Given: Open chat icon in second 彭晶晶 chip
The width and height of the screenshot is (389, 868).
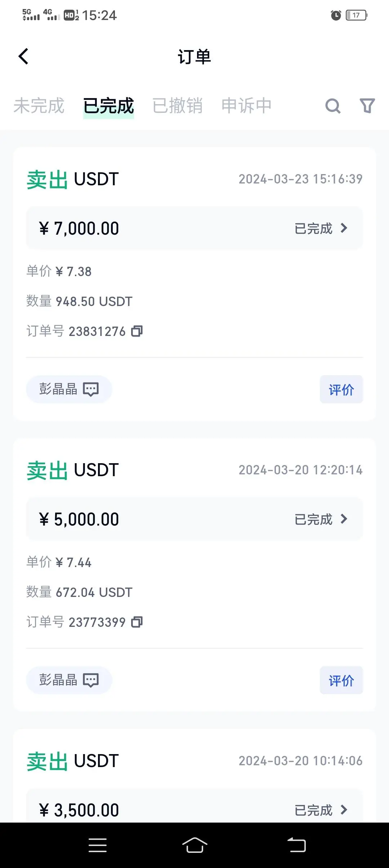Looking at the screenshot, I should coord(91,680).
